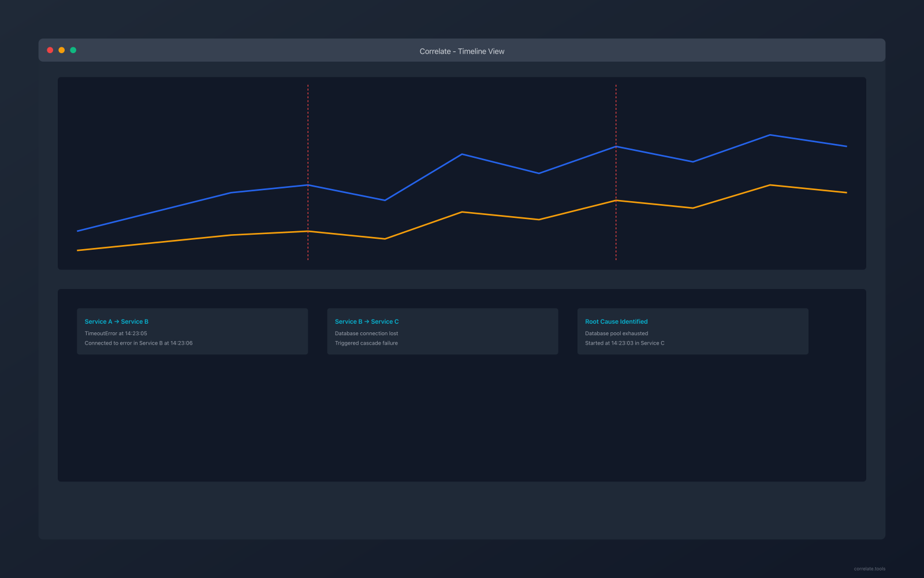Click the TimeoutError at 14:23:05 line
924x578 pixels.
tap(116, 334)
